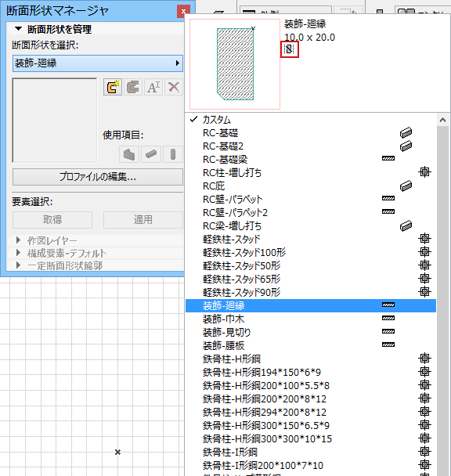Select 鉄骨柱-I形鋼200*100*7*10 profile

click(x=311, y=465)
